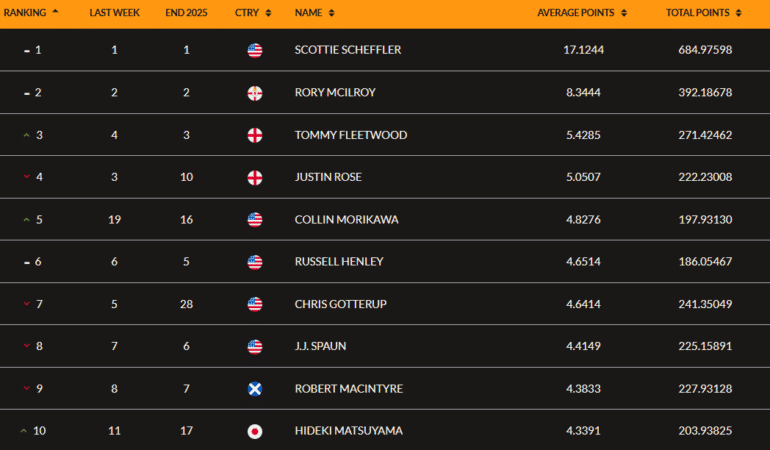Click Tommy Fleetwood's up movement arrow
Image resolution: width=770 pixels, height=450 pixels.
point(26,135)
